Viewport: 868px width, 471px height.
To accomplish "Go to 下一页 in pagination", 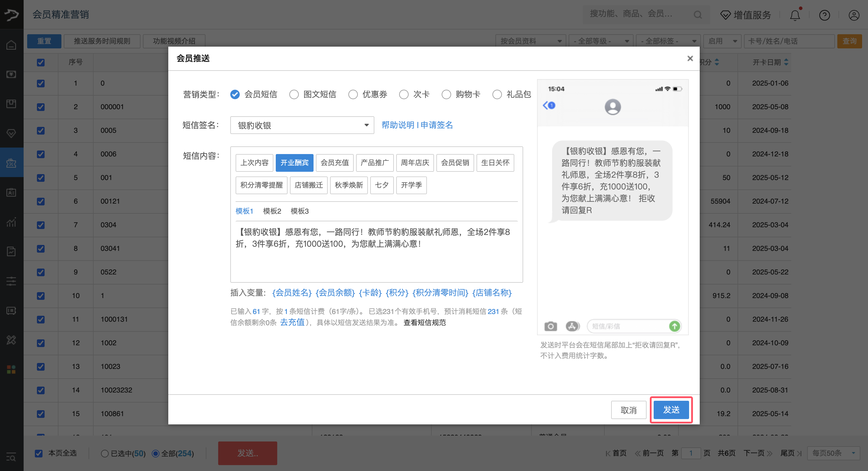I will [758, 453].
